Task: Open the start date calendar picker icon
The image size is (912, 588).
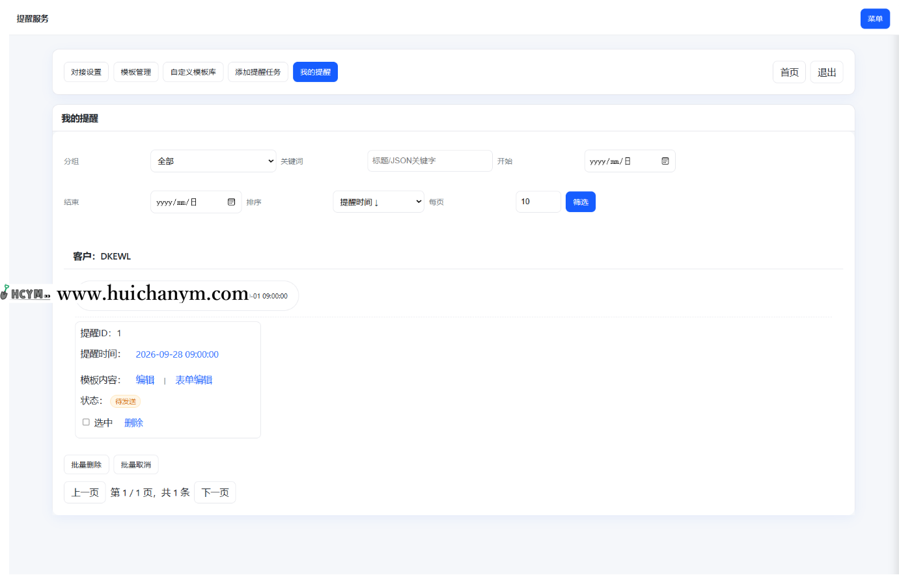Action: [665, 161]
